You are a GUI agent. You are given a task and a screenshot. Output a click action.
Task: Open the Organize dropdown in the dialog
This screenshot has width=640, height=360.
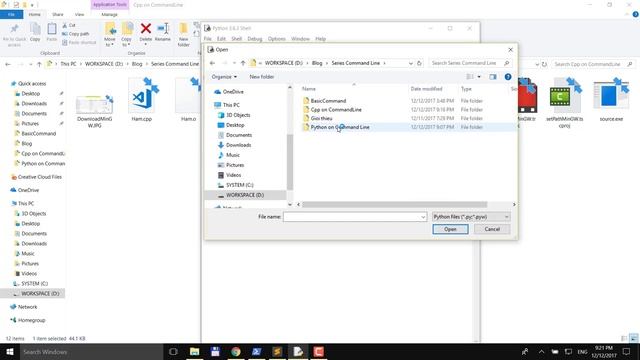coord(224,77)
